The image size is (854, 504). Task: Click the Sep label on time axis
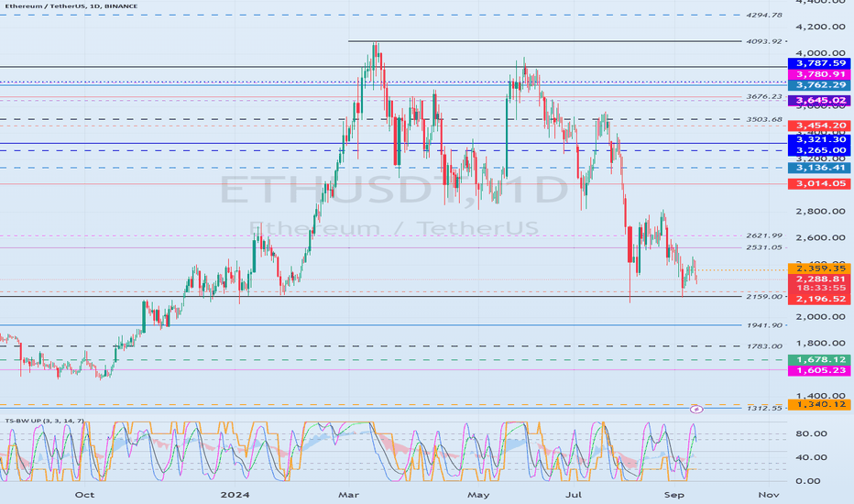click(673, 495)
